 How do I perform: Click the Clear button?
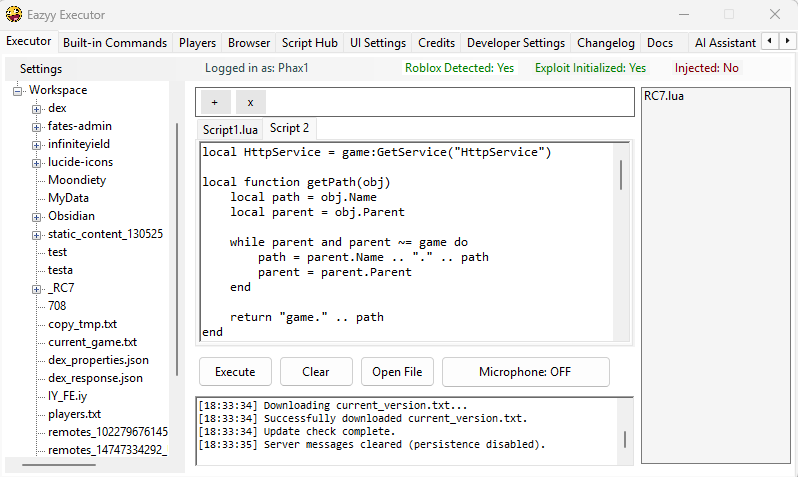click(x=316, y=371)
